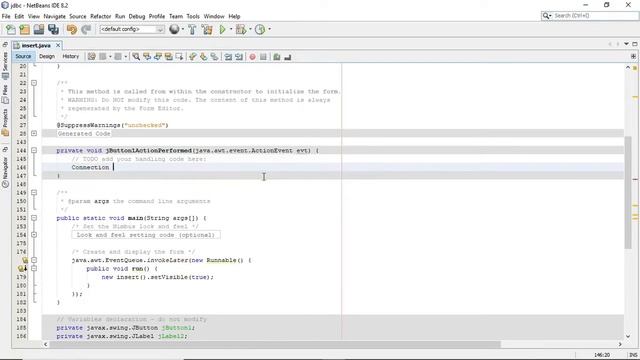Open the Navigator side panel tab
Screen dimensions: 640x360
pos(5,171)
